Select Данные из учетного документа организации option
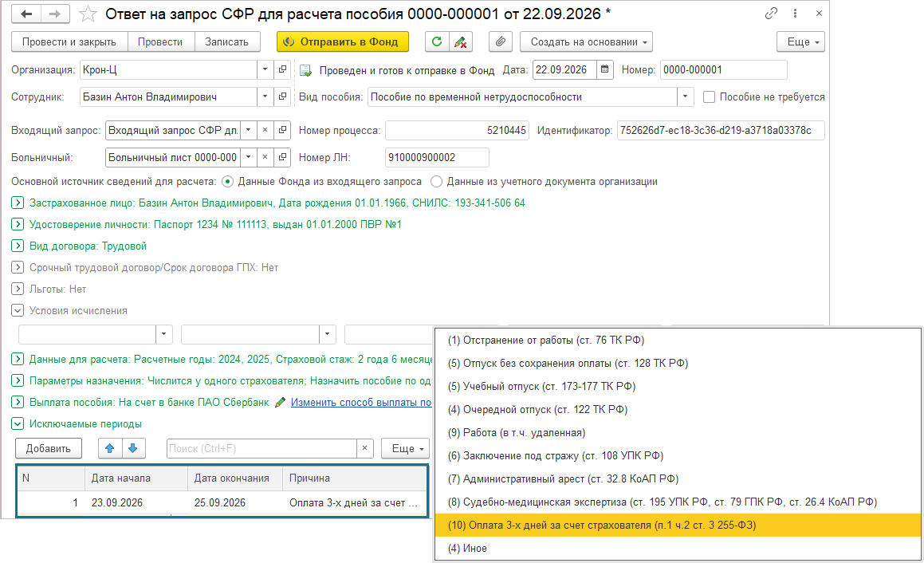Image resolution: width=924 pixels, height=563 pixels. coord(437,182)
